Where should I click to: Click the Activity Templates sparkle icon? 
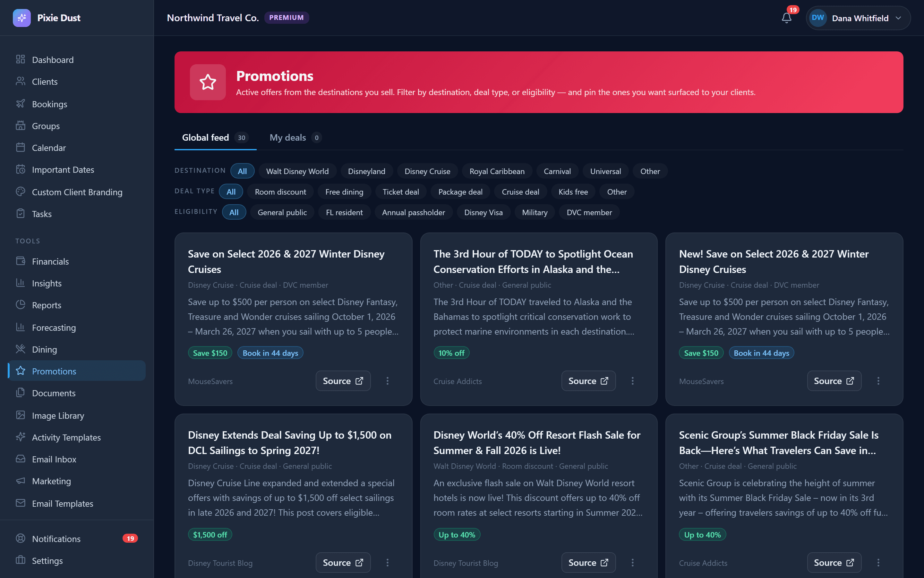(x=21, y=437)
